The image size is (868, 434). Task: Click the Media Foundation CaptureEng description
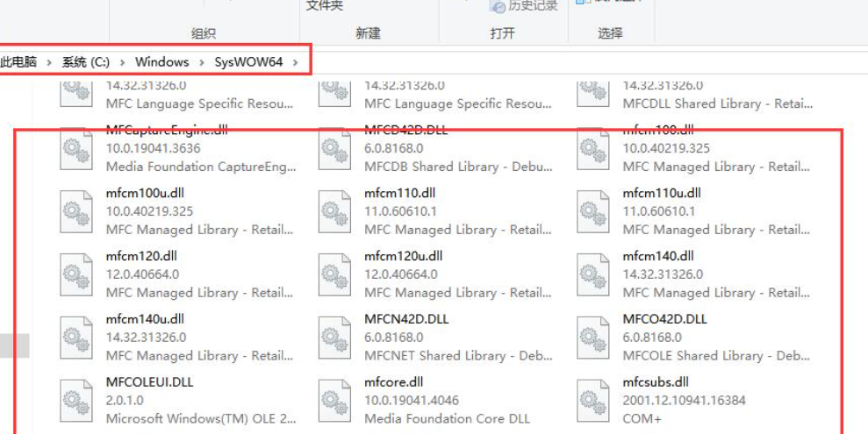pos(200,167)
